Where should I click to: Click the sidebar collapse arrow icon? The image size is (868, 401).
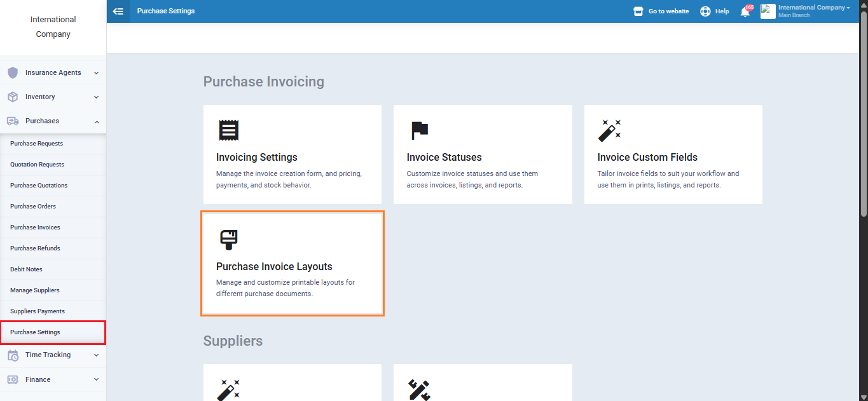[118, 11]
